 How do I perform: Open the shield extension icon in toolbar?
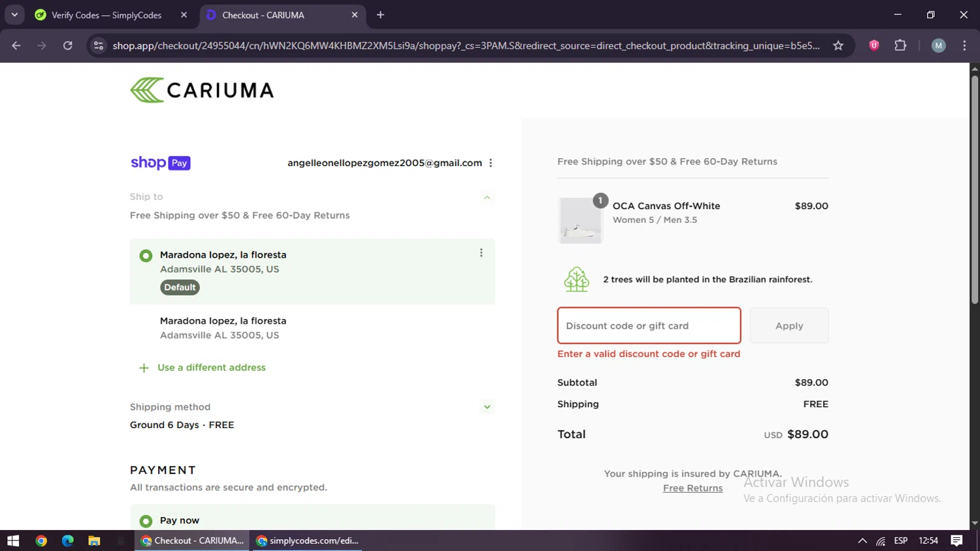coord(874,46)
